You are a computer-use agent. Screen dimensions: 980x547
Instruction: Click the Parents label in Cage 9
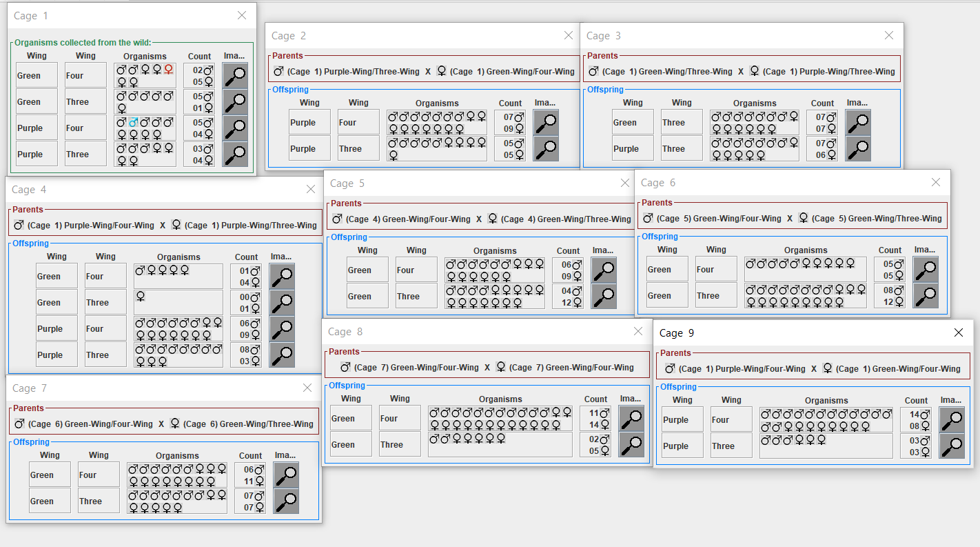click(x=676, y=353)
